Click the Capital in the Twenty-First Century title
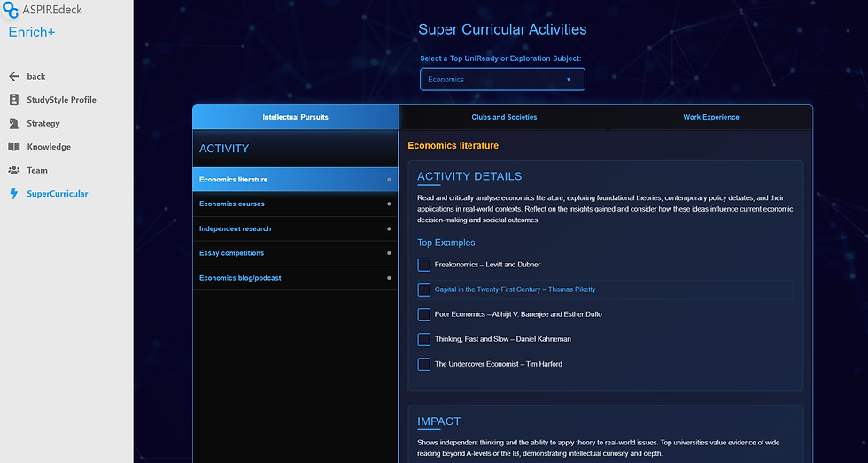The image size is (868, 463). pos(515,289)
